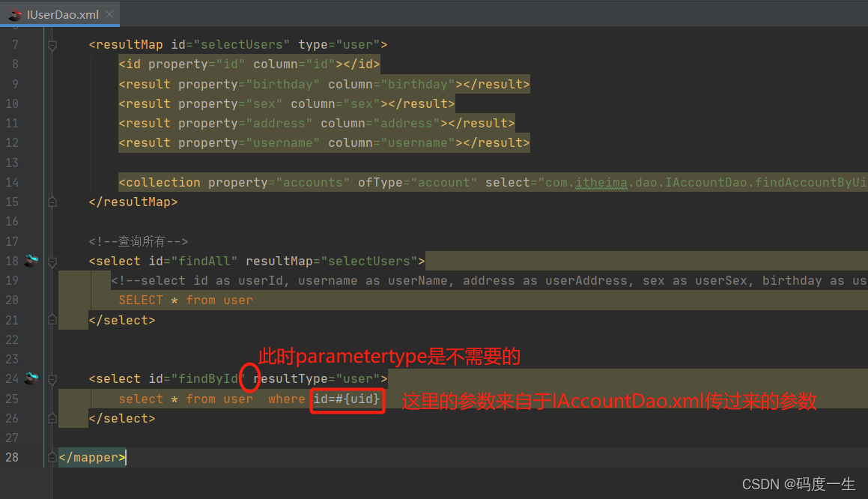
Task: Click the </resultMap> closing tag
Action: point(133,202)
